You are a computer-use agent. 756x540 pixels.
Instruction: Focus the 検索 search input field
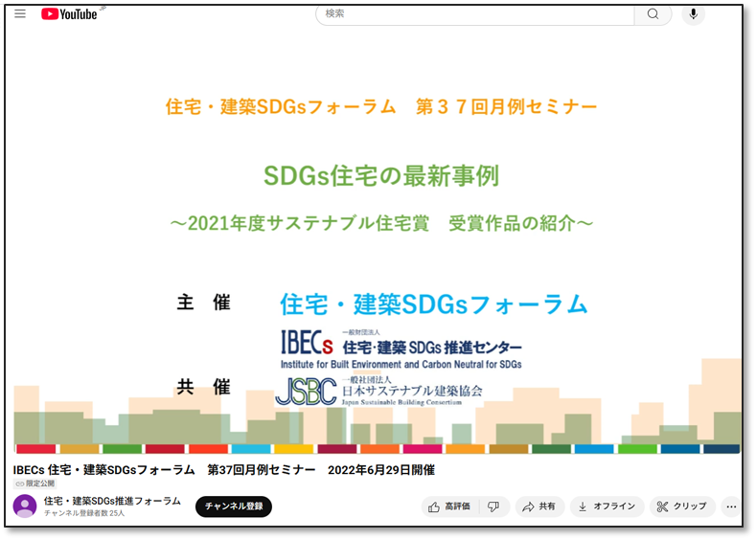[474, 14]
